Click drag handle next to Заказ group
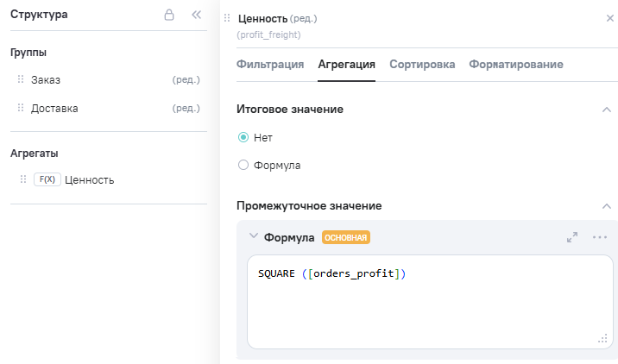This screenshot has height=364, width=618. click(21, 80)
